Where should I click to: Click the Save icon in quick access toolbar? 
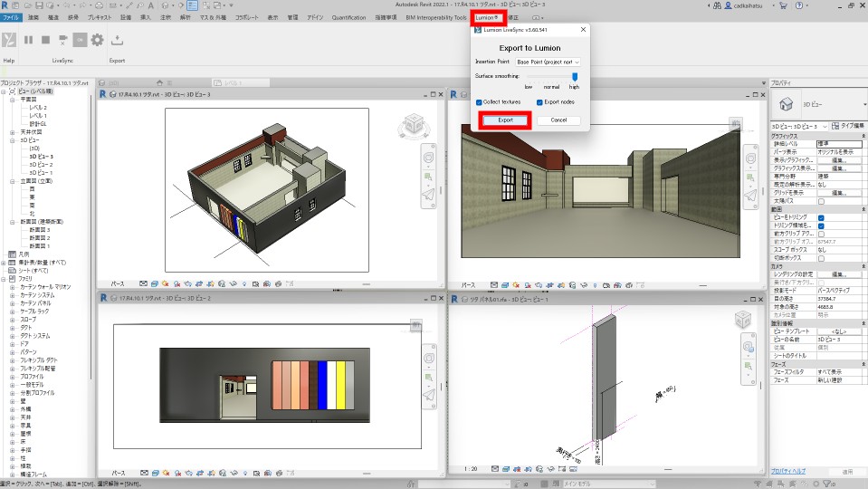39,5
